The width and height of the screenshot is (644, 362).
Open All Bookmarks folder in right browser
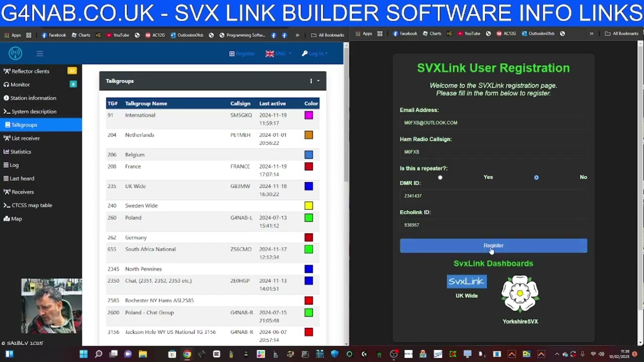621,34
